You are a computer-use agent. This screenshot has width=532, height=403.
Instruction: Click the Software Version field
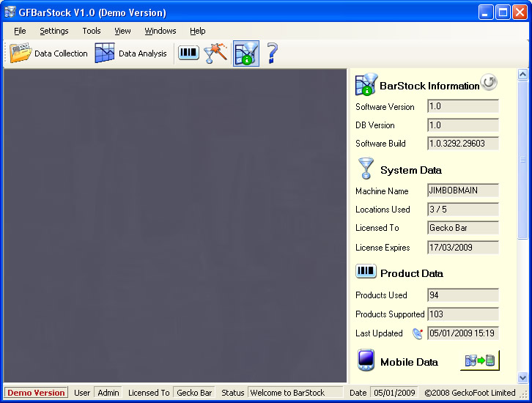pyautogui.click(x=463, y=106)
